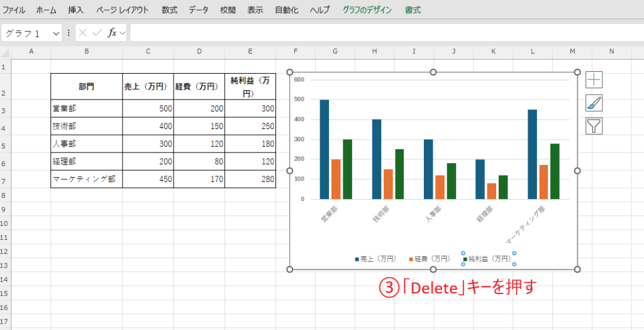Click the formula bar enter checkmark icon
The height and width of the screenshot is (330, 644).
coord(97,33)
